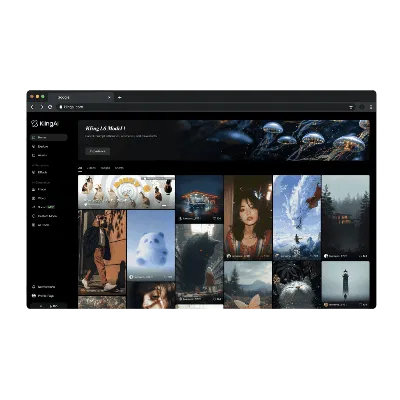Viewport: 400px width, 400px height.
Task: Open the walking person on orange wall thumbnail
Action: point(102,252)
